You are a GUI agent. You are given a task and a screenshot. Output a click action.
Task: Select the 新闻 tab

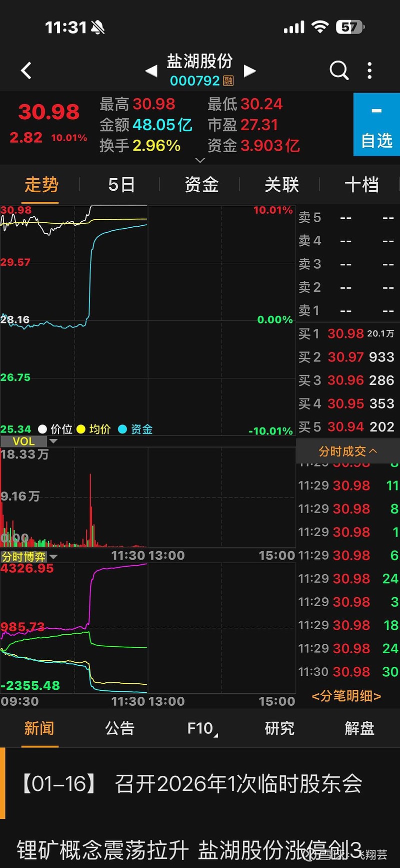[x=39, y=728]
